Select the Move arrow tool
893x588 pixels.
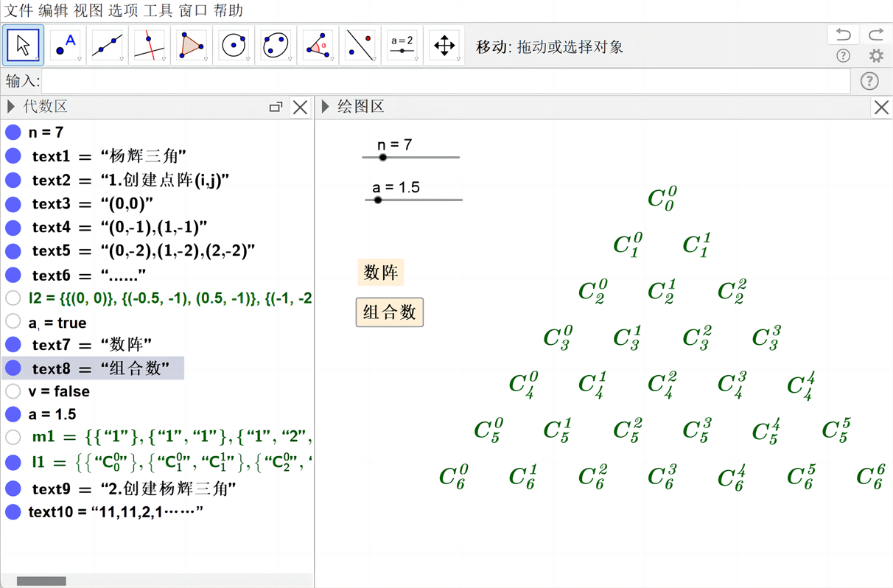[24, 46]
